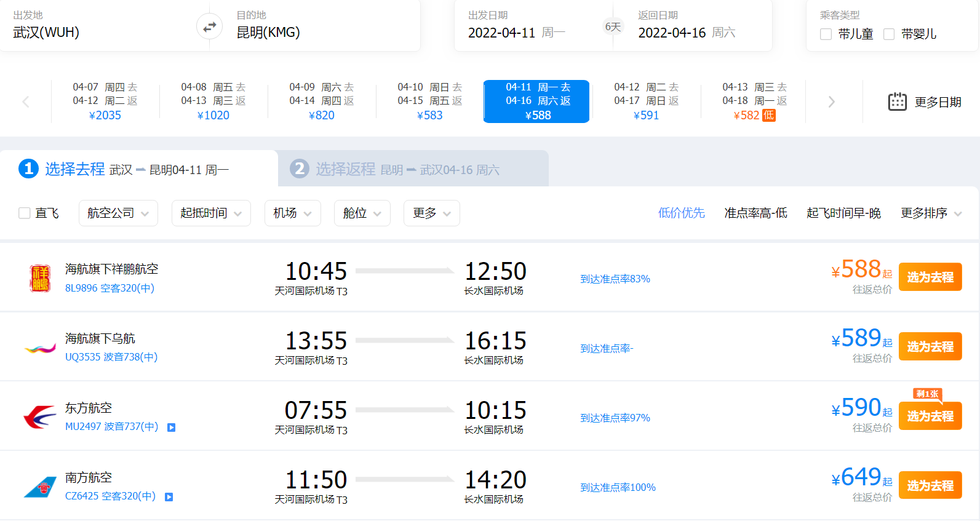
Task: Sort by 起飞时间早-晚
Action: [x=843, y=213]
